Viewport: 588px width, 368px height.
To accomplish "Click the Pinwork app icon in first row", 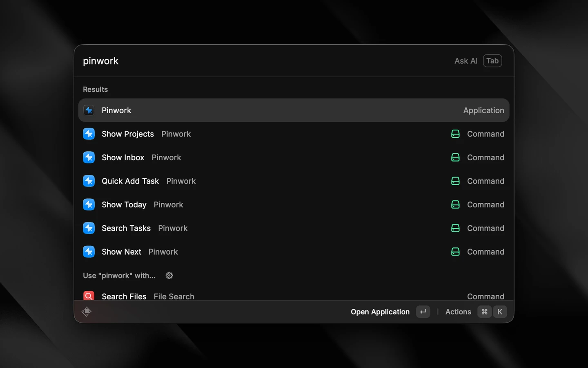I will 89,110.
